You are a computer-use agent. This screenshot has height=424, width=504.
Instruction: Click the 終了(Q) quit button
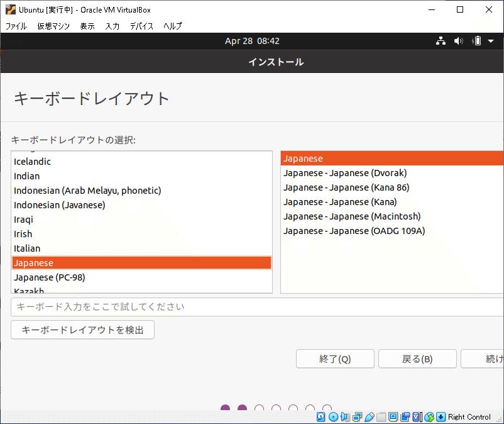[335, 359]
